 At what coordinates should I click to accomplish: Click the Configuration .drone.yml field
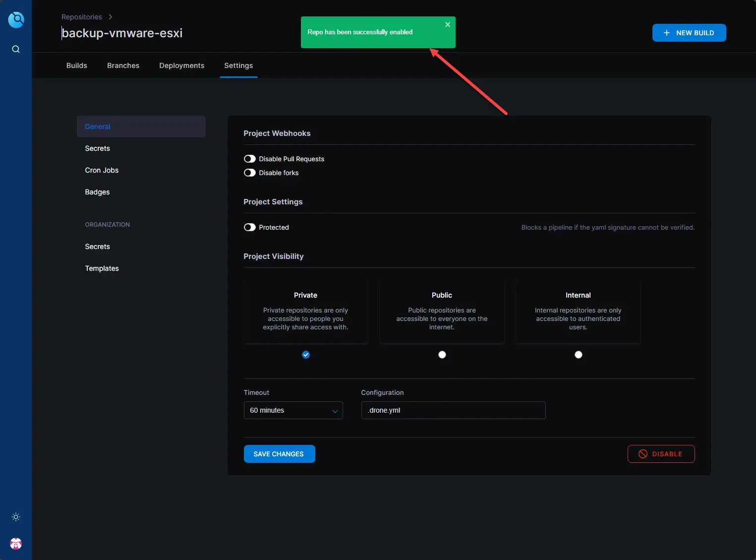click(453, 410)
